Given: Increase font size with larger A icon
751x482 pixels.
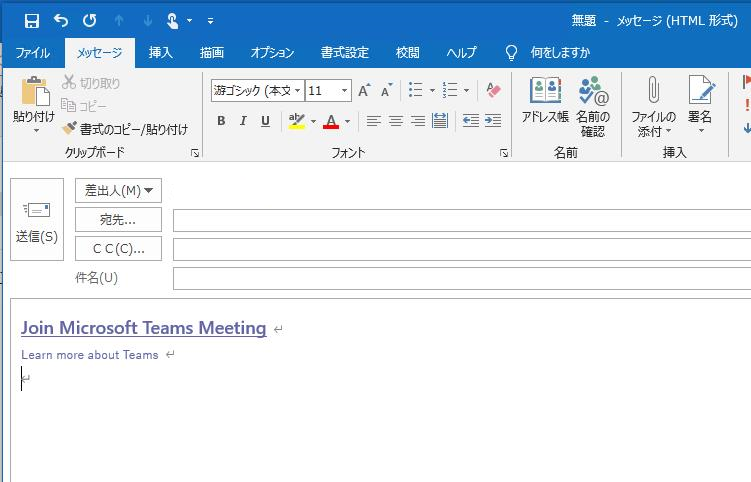Looking at the screenshot, I should click(364, 90).
